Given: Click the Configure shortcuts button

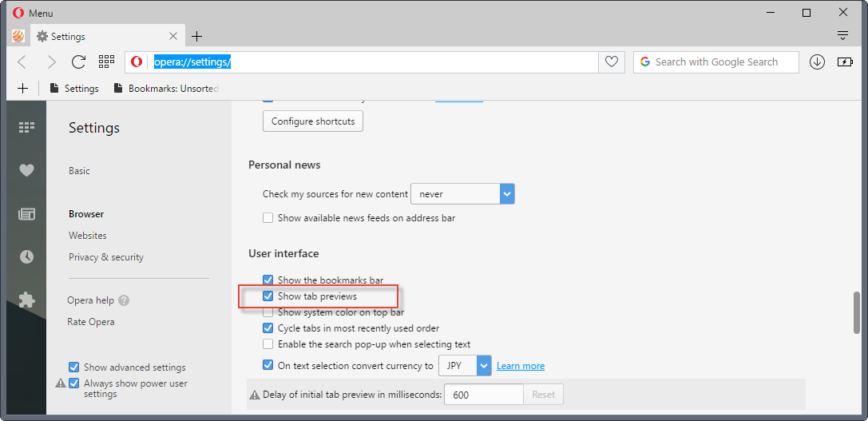Looking at the screenshot, I should pyautogui.click(x=313, y=121).
